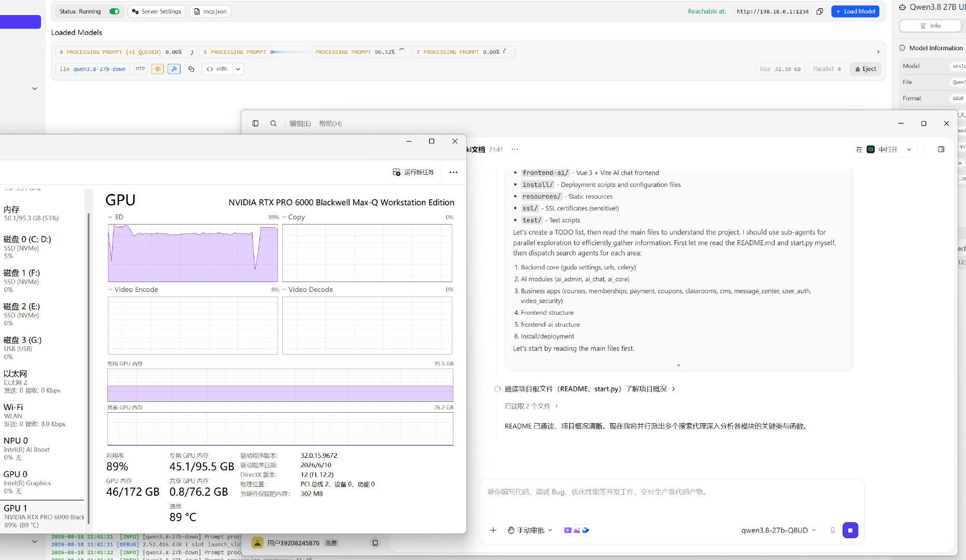This screenshot has width=966, height=560.
Task: Toggle the blue tool-use hammer icon
Action: pos(174,69)
